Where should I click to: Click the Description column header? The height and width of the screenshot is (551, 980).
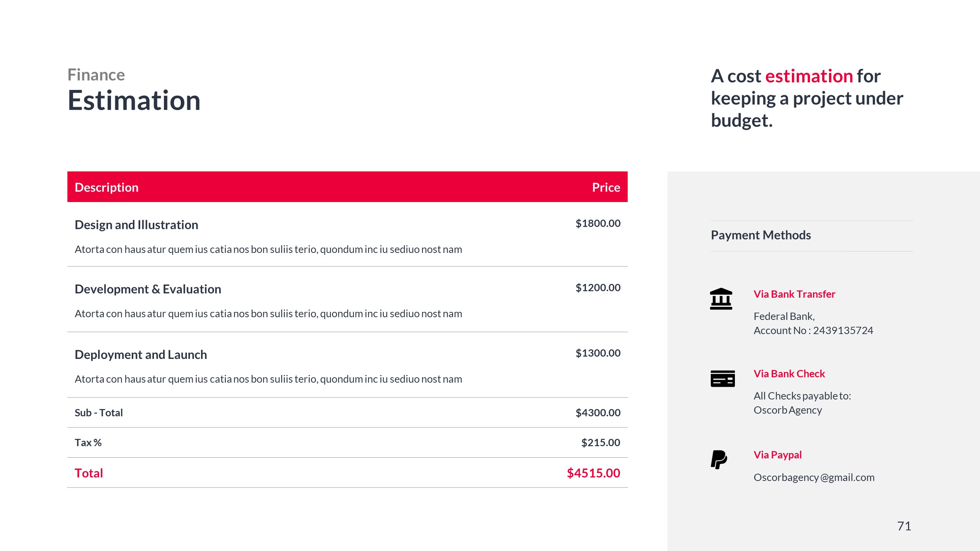[x=106, y=187]
